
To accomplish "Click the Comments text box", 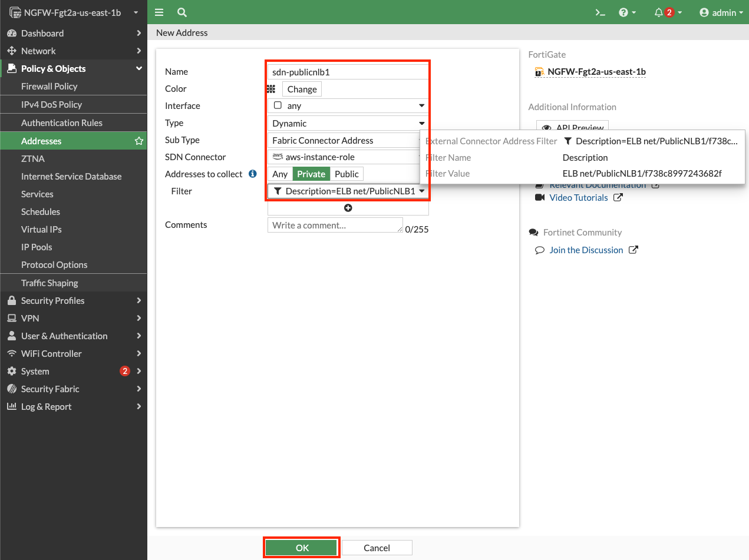I will point(335,225).
